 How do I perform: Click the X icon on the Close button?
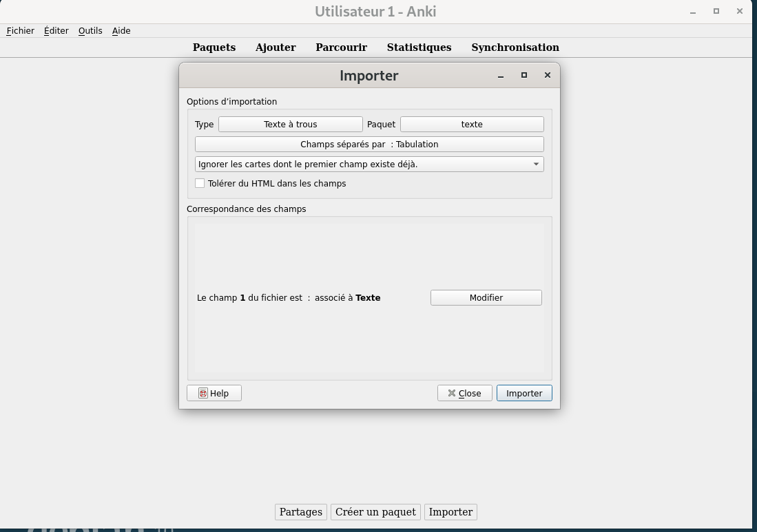point(452,393)
